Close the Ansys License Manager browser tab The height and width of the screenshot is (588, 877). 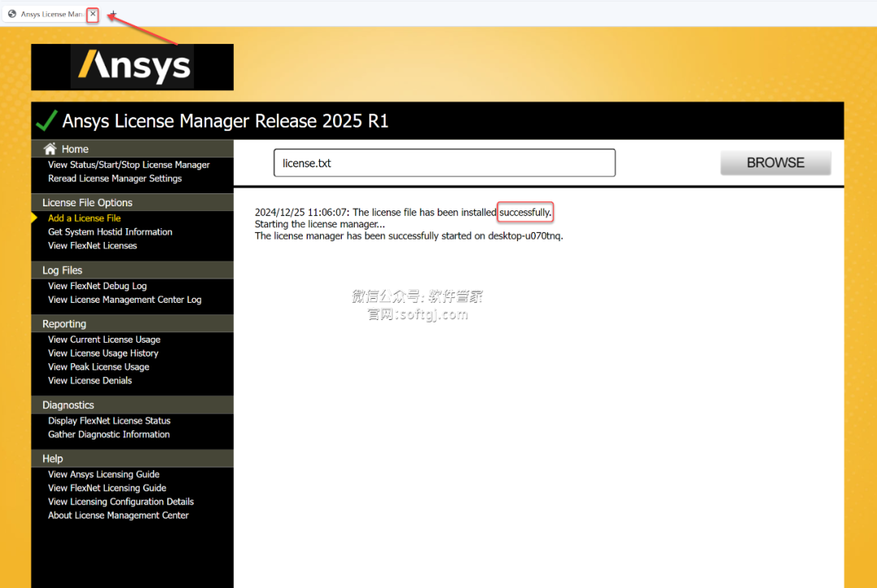[x=93, y=14]
